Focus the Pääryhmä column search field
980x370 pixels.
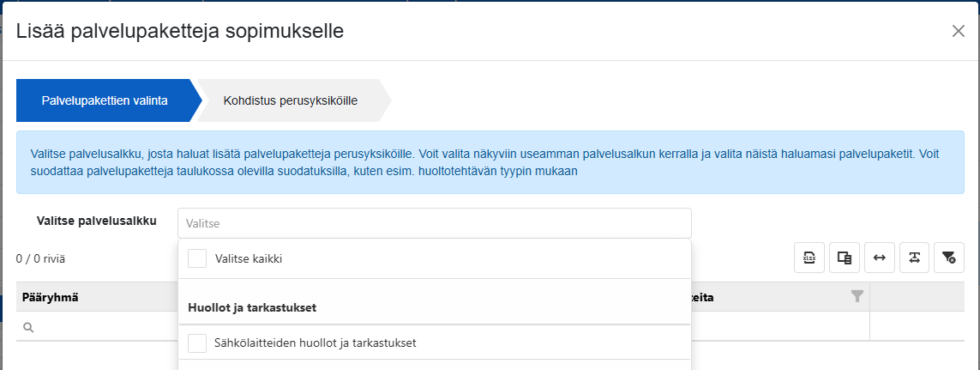point(97,327)
